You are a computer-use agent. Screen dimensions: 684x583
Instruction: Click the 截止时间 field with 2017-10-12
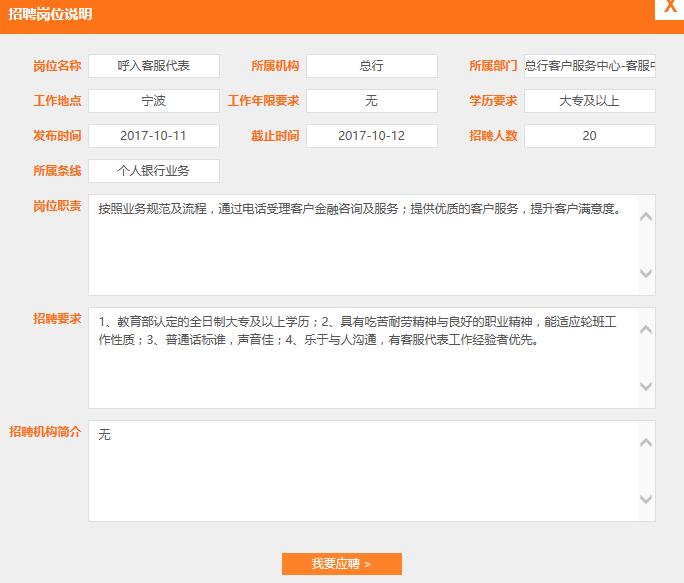pyautogui.click(x=371, y=136)
